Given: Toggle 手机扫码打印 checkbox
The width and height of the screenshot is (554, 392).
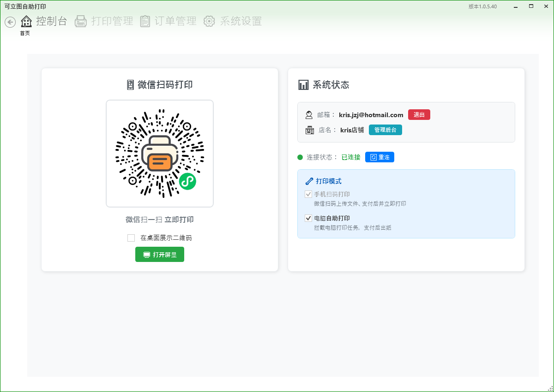Looking at the screenshot, I should point(308,194).
